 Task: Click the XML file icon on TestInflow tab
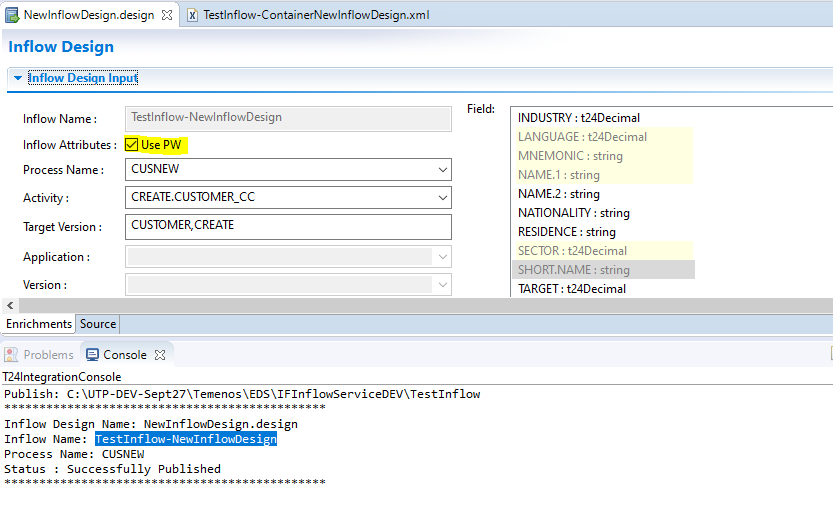(x=192, y=16)
